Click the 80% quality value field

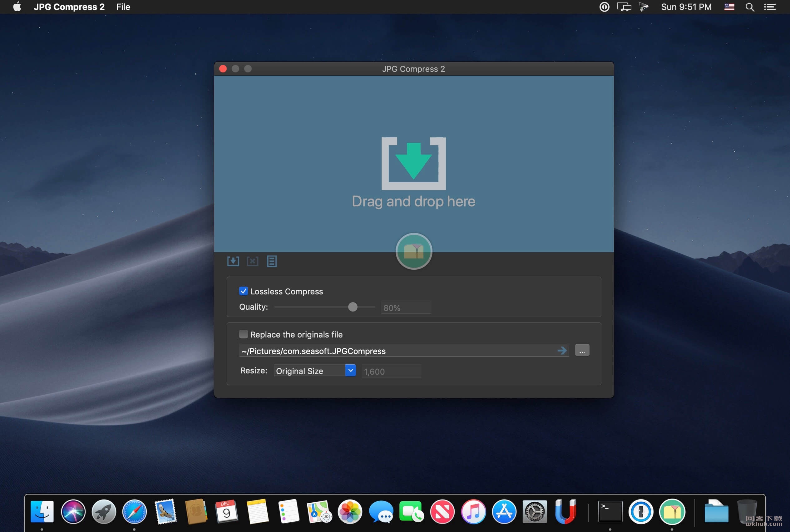(406, 308)
